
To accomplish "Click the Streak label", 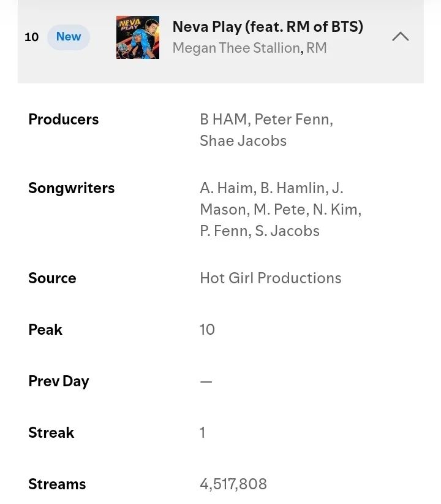I will [51, 433].
